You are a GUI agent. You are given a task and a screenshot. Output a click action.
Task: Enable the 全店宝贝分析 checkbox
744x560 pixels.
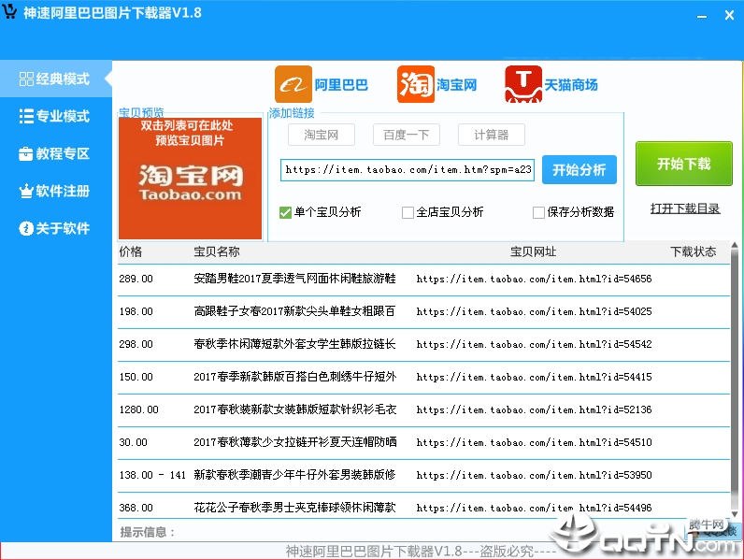coord(408,212)
